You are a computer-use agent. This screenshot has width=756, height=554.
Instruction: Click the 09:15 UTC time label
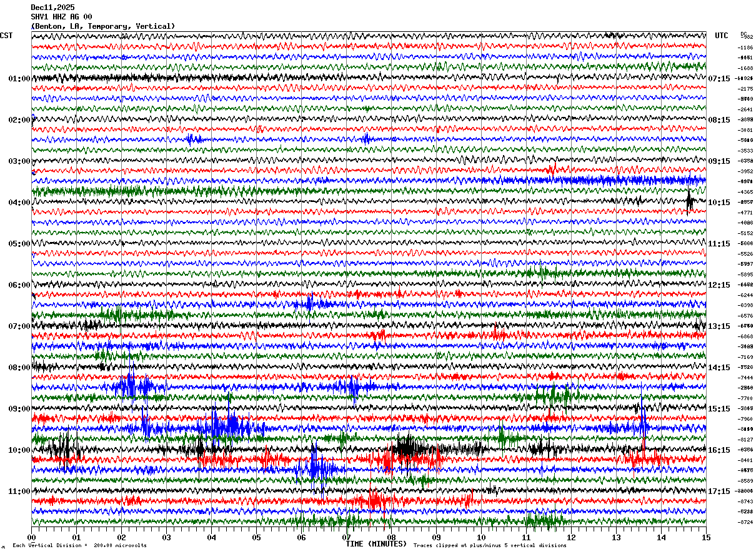(719, 161)
